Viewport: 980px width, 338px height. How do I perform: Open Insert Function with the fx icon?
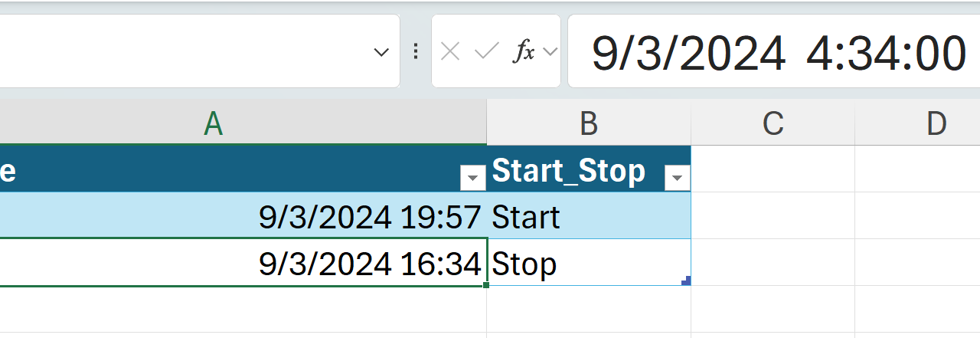click(524, 51)
